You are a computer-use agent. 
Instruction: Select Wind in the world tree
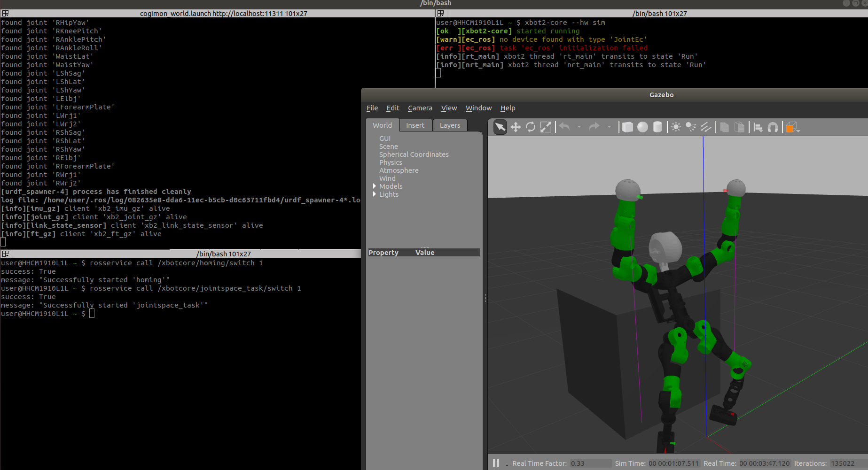pos(387,178)
